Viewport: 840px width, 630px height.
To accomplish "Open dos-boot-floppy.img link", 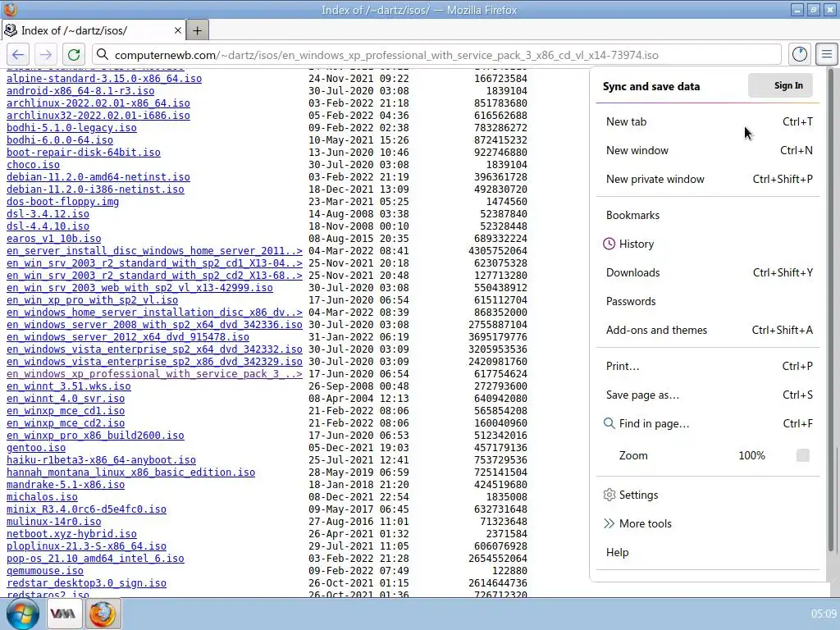I will coord(62,202).
